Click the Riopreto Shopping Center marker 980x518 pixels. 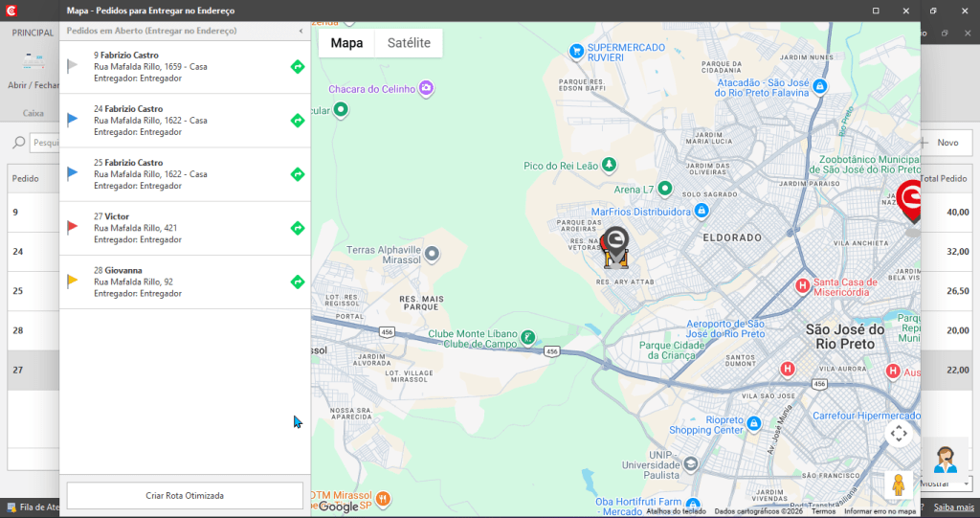(754, 423)
